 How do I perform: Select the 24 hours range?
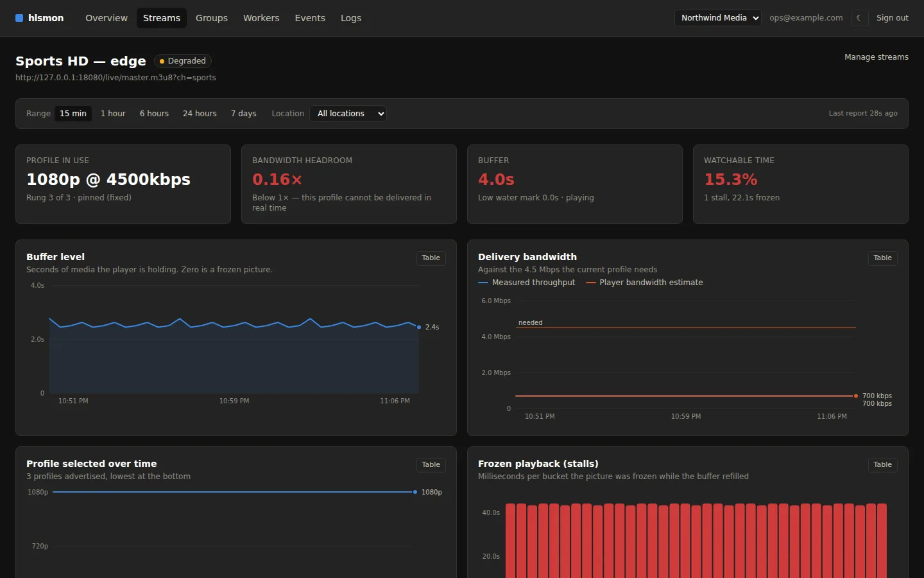click(200, 114)
